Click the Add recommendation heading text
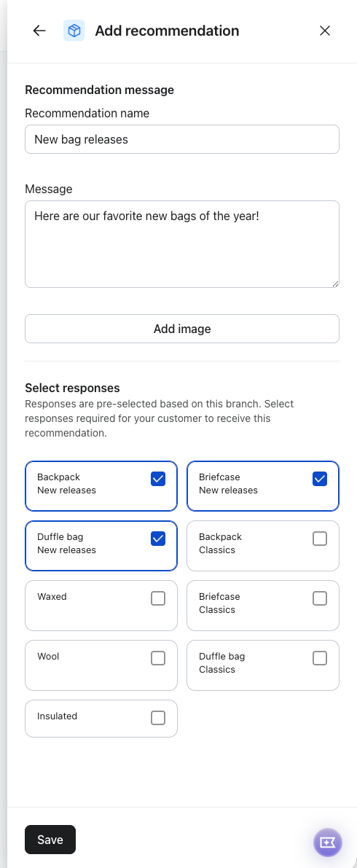357x868 pixels. 167,31
